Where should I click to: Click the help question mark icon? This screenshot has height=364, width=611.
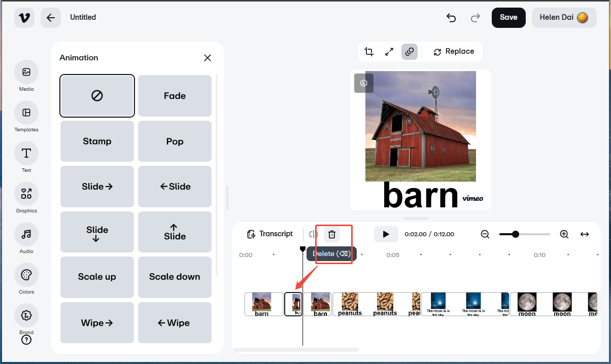(x=26, y=340)
